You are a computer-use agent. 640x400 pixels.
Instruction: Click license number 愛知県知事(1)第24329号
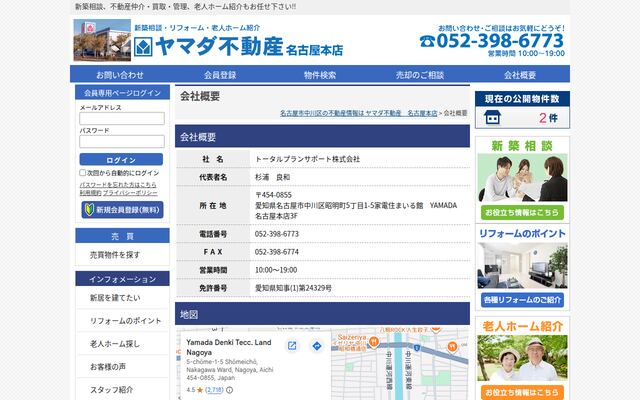click(x=293, y=288)
